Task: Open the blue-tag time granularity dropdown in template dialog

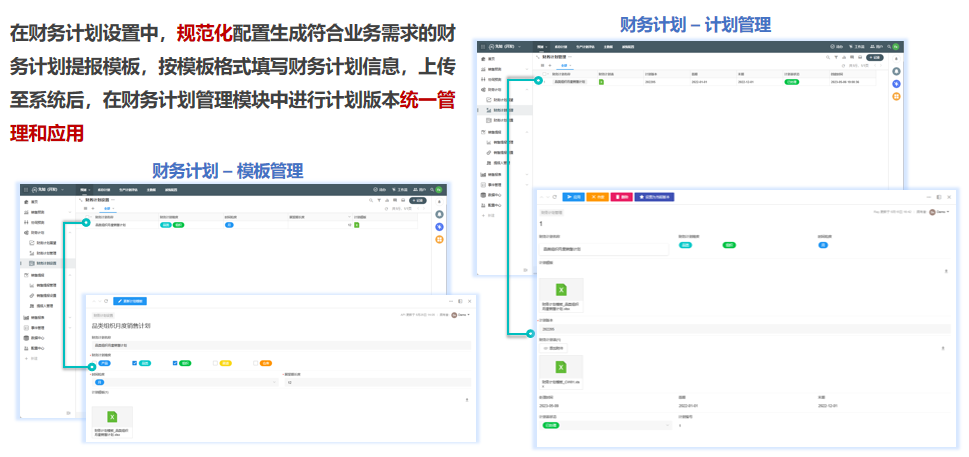Action: tap(184, 382)
